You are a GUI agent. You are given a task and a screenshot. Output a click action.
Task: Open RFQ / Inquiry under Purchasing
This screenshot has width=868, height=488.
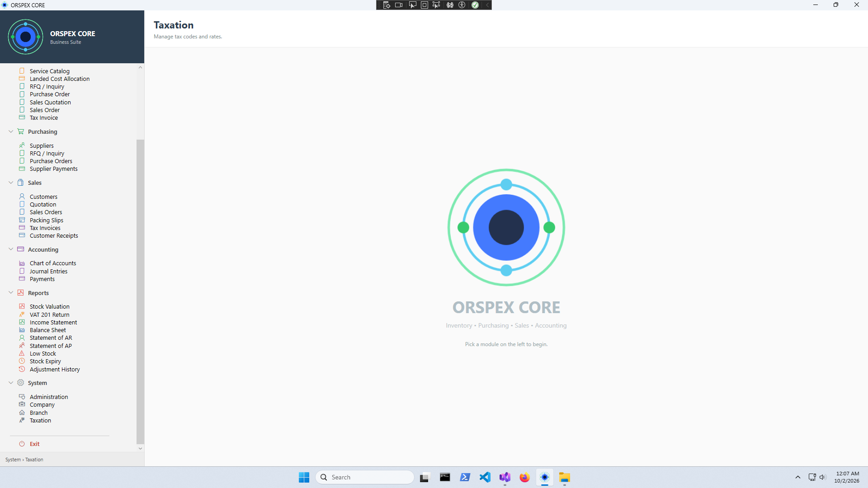pos(47,153)
